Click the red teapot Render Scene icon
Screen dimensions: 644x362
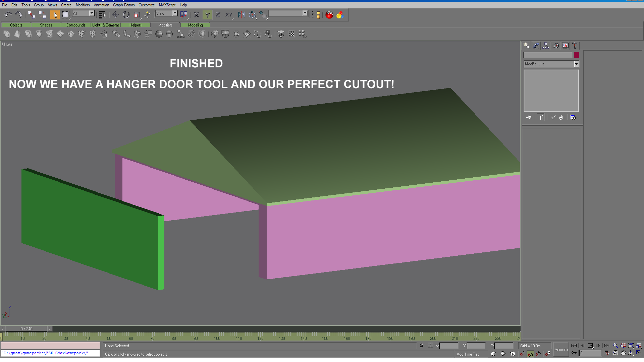point(329,15)
